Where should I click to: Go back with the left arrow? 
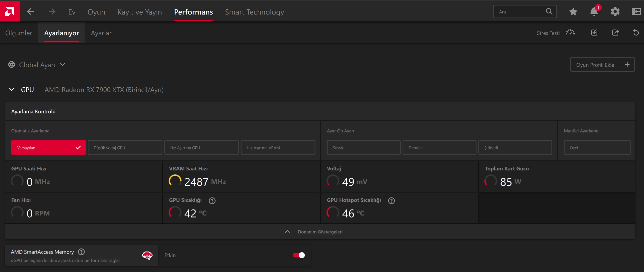[30, 12]
